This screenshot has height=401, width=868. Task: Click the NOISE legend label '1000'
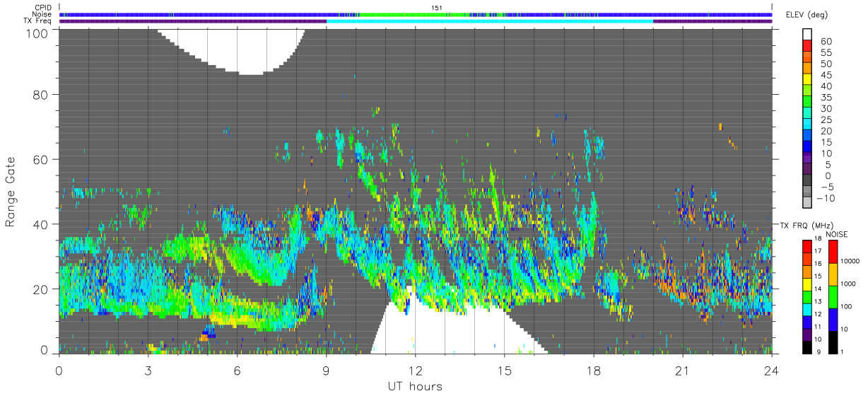[x=849, y=284]
